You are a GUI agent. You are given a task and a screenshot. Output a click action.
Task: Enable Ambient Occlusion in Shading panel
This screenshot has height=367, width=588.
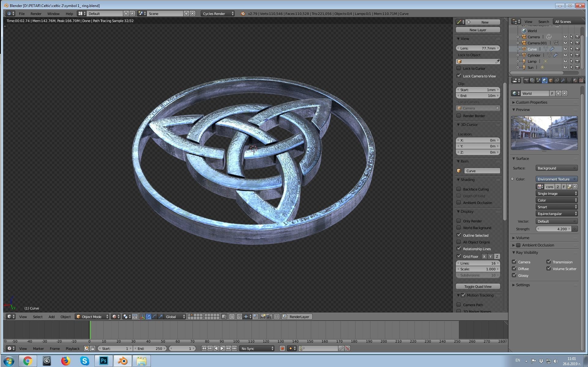click(459, 202)
